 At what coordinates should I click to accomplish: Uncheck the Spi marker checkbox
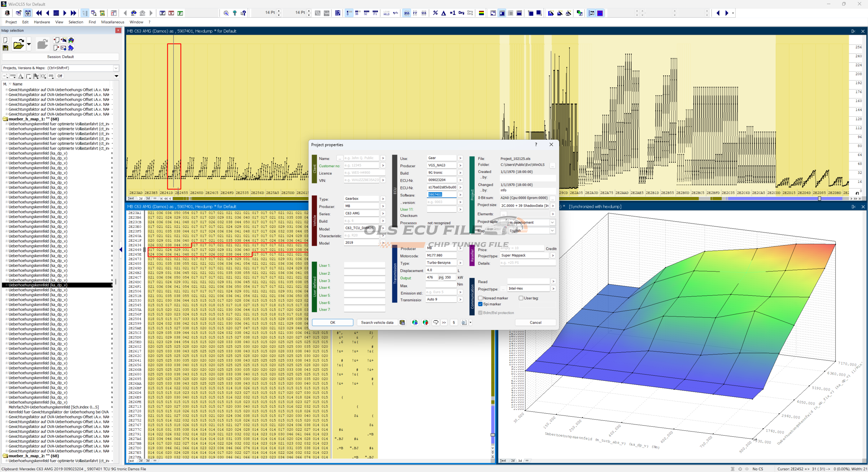point(480,304)
